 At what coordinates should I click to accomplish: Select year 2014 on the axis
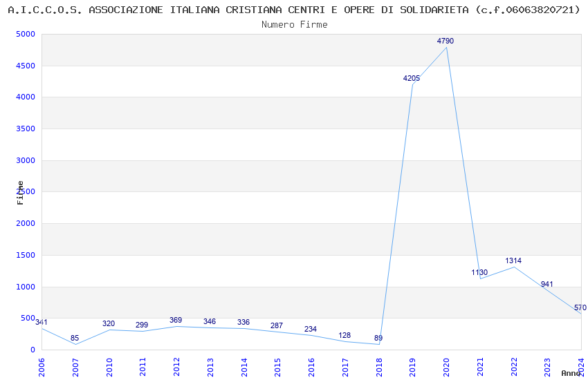pyautogui.click(x=244, y=367)
